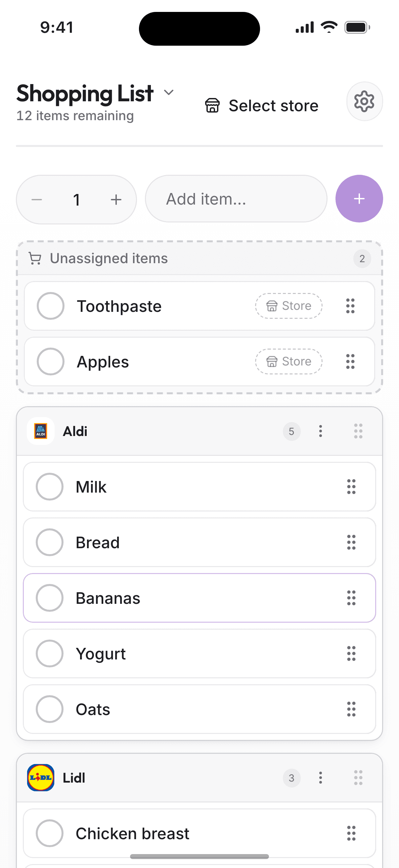Assign a Store to Toothpaste
The image size is (399, 868).
click(288, 306)
